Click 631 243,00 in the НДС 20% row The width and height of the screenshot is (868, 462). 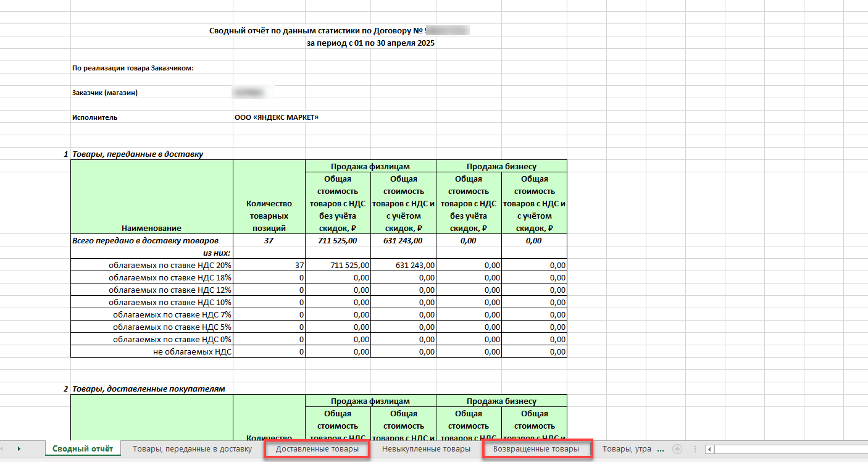click(403, 265)
